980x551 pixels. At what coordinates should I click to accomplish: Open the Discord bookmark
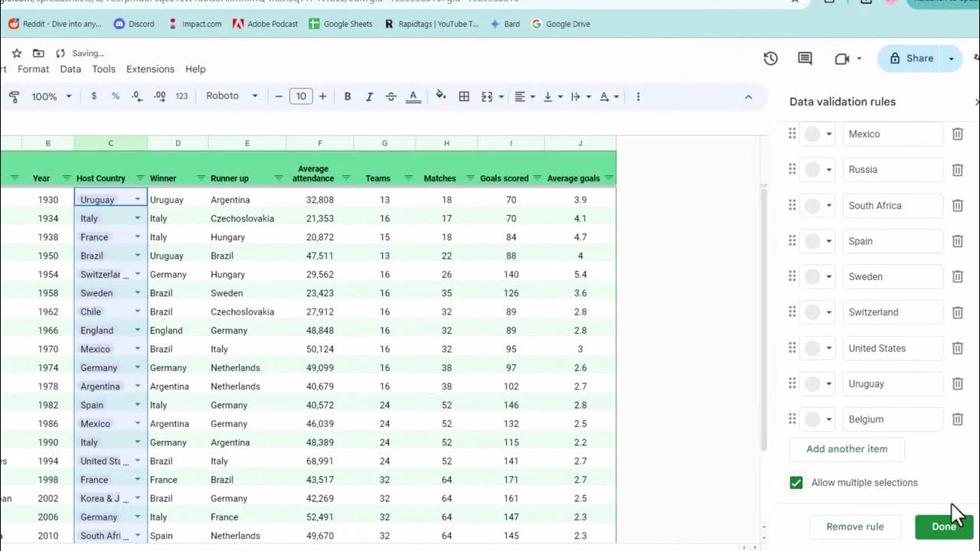(x=134, y=24)
